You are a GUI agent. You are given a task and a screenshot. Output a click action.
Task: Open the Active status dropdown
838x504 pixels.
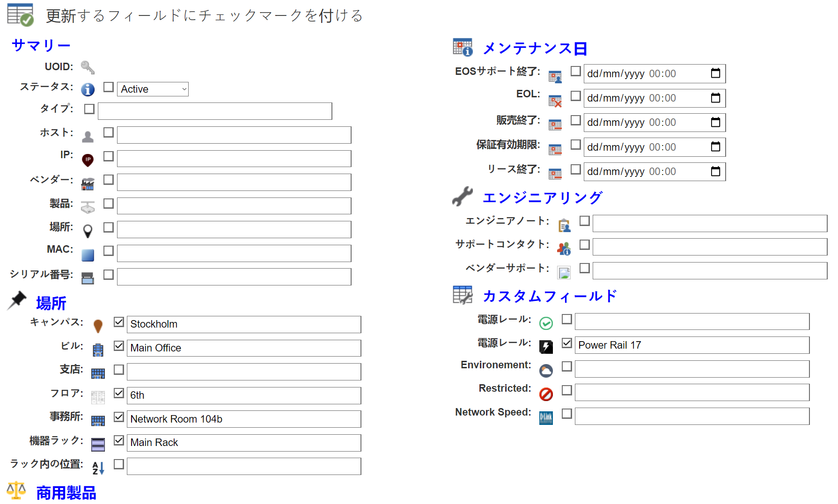pyautogui.click(x=153, y=89)
